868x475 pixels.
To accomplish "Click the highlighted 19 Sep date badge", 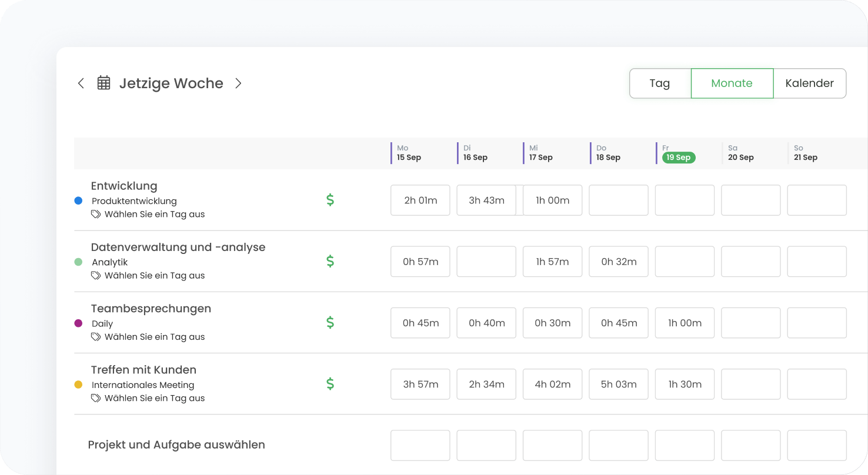I will click(x=679, y=158).
